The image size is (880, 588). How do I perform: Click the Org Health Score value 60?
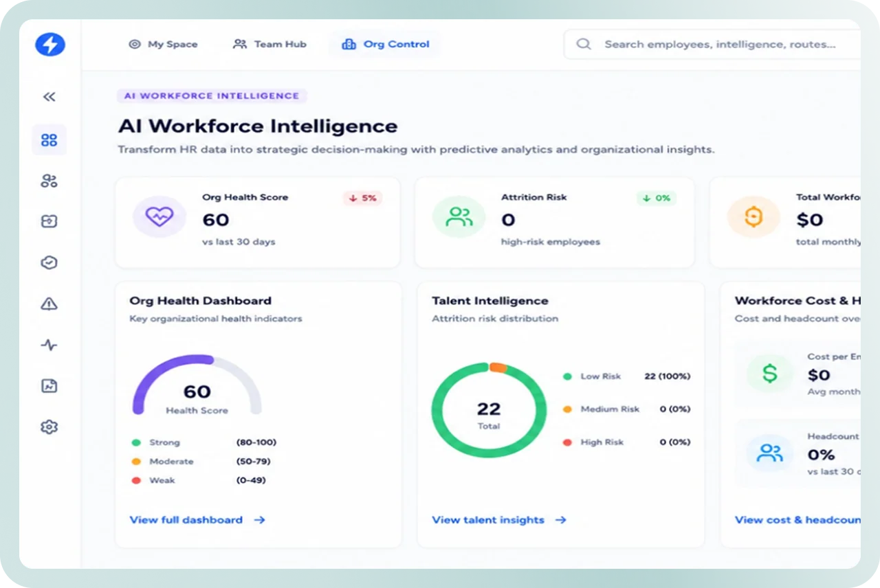(216, 220)
